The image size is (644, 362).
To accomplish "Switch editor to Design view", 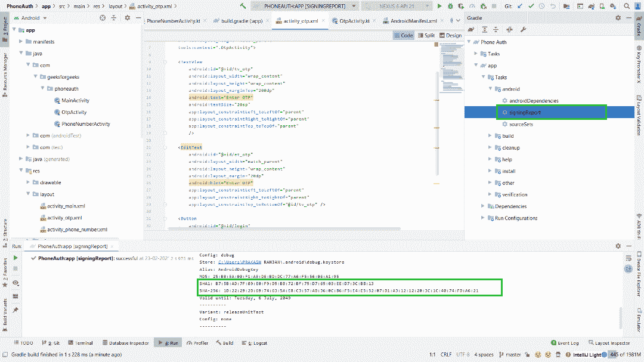I will (x=450, y=35).
